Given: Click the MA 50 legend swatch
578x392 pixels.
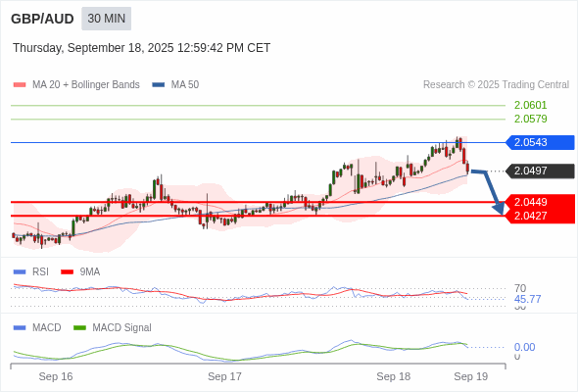Looking at the screenshot, I should [x=158, y=85].
